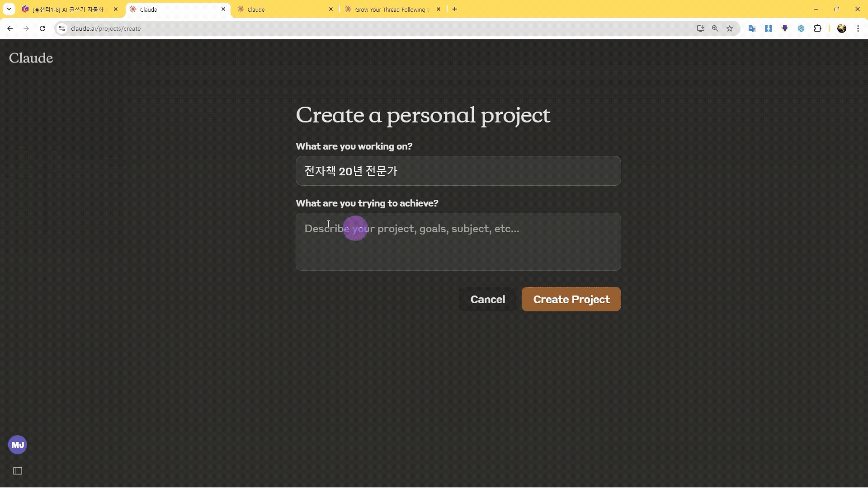Open Chrome profile avatar menu
Screen dimensions: 868x488
841,28
